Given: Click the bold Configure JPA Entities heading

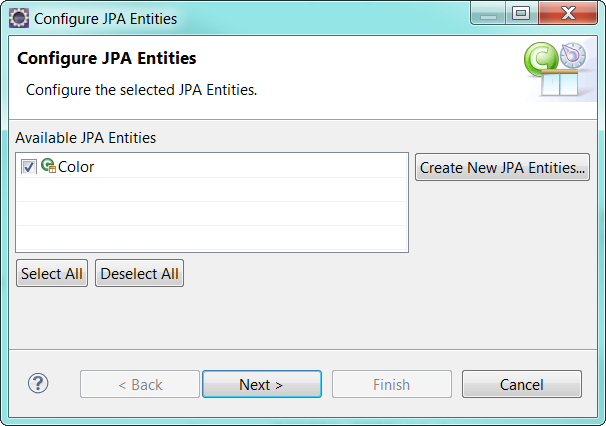Looking at the screenshot, I should [107, 59].
